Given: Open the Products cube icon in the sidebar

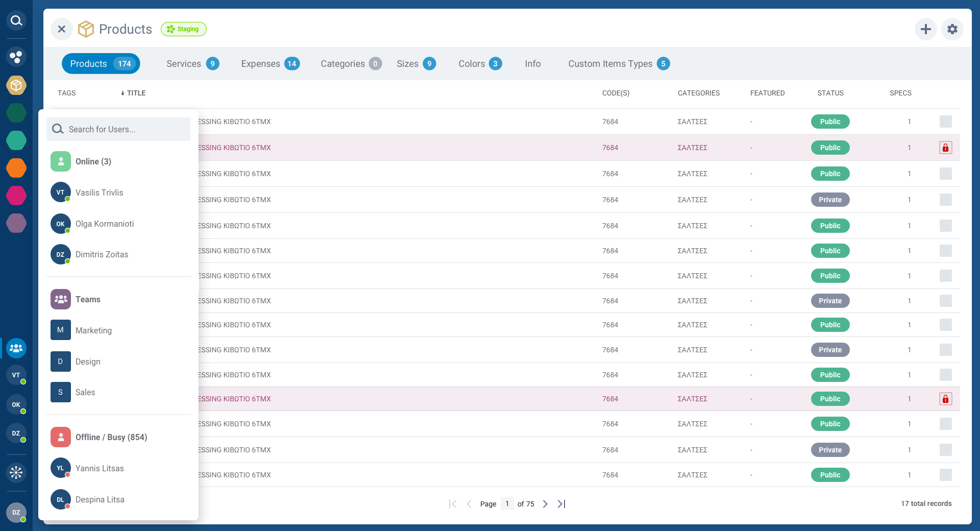Looking at the screenshot, I should [x=16, y=85].
